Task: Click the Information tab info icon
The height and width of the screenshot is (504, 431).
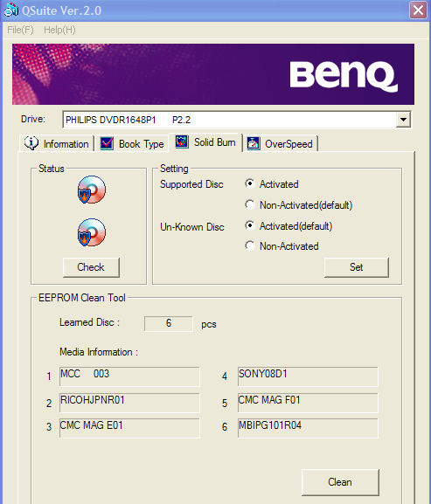Action: pos(31,142)
